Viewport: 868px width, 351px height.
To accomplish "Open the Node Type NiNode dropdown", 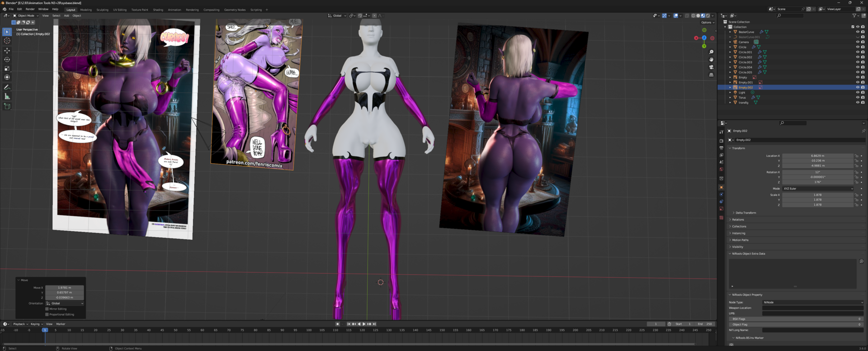I will pos(813,302).
